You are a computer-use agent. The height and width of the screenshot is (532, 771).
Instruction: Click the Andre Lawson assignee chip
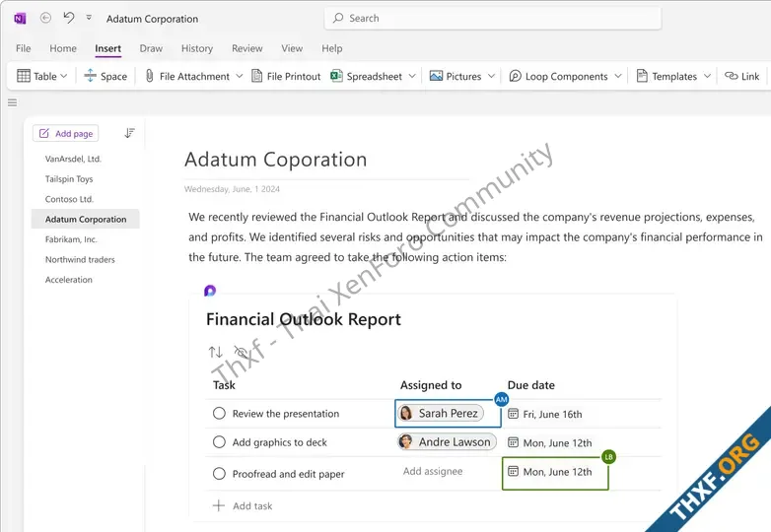coord(447,442)
